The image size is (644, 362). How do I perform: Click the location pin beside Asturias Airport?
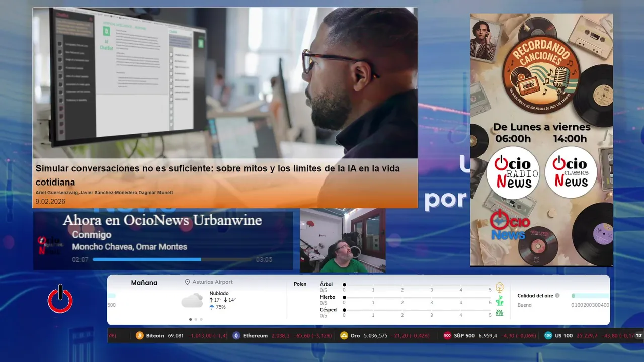pyautogui.click(x=188, y=282)
